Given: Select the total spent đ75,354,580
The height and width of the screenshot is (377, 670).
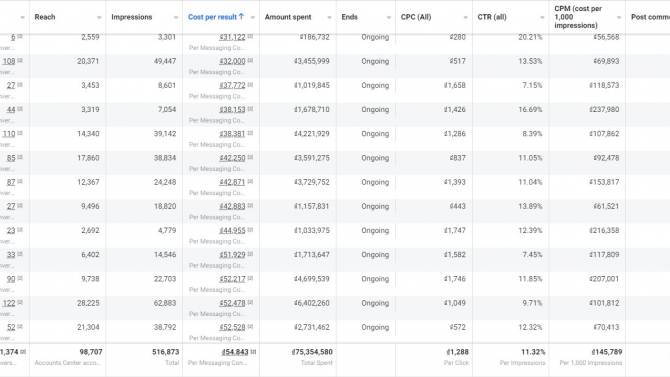Looking at the screenshot, I should (312, 352).
